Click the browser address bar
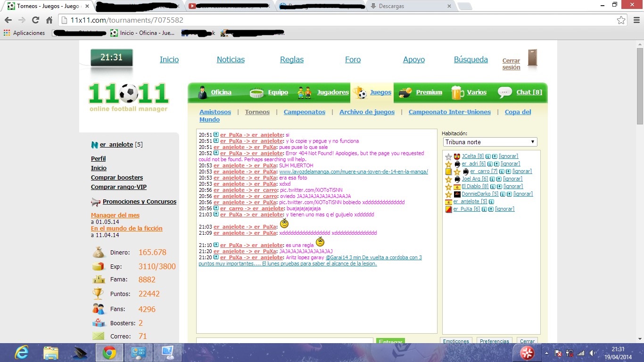The height and width of the screenshot is (362, 644). click(330, 20)
